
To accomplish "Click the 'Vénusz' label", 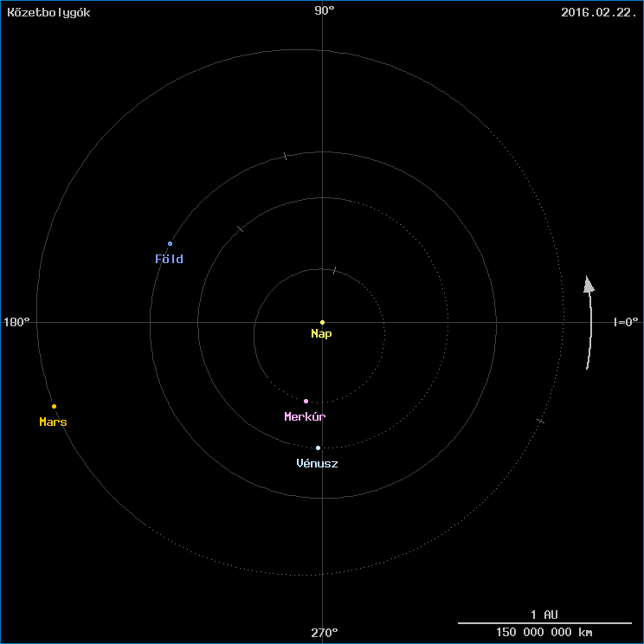I will coord(317,463).
